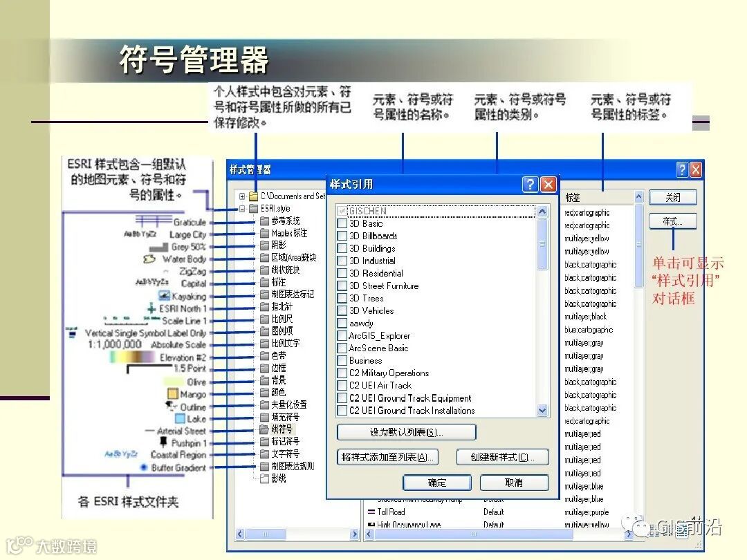Viewport: 747px width, 560px height.
Task: Click the Toll Road line symbol icon
Action: click(371, 512)
